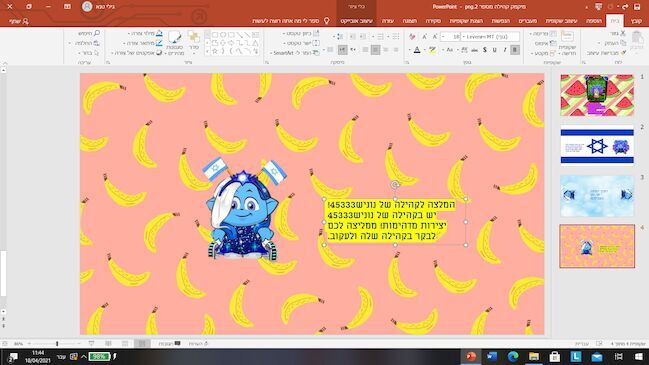The height and width of the screenshot is (365, 649).
Task: Toggle Bold formatting
Action: 515,50
